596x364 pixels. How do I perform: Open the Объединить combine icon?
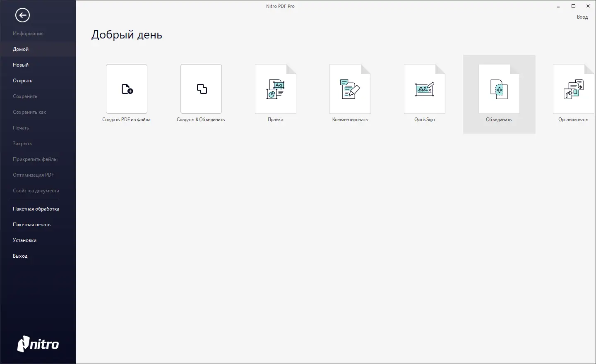(x=499, y=89)
